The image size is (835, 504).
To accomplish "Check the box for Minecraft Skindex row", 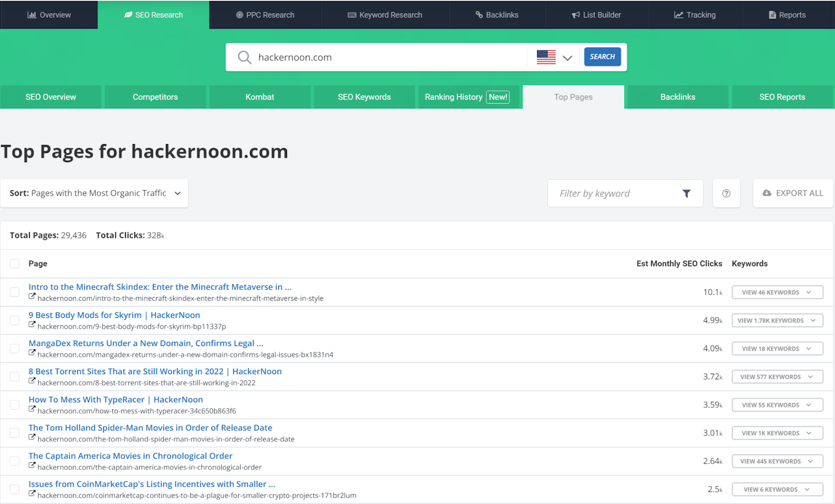I will 15,292.
